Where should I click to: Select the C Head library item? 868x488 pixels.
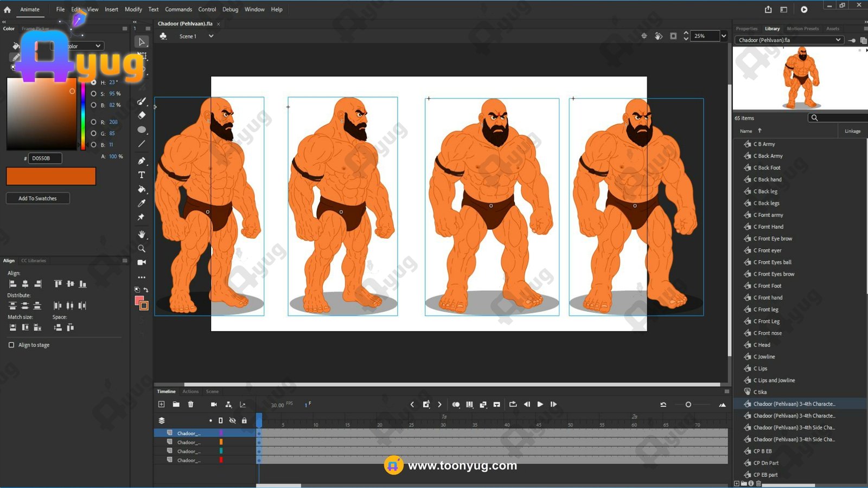point(764,345)
